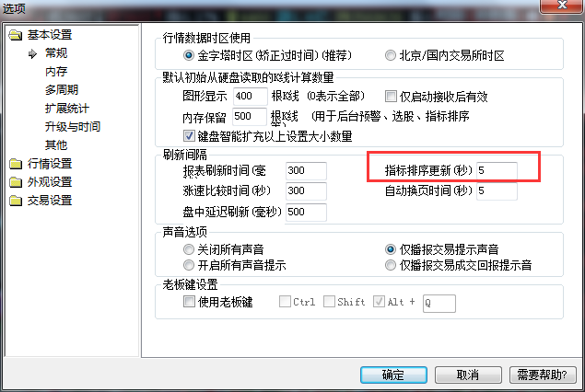Image resolution: width=585 pixels, height=392 pixels.
Task: Click the 基本设置 open folder icon
Action: 16,35
